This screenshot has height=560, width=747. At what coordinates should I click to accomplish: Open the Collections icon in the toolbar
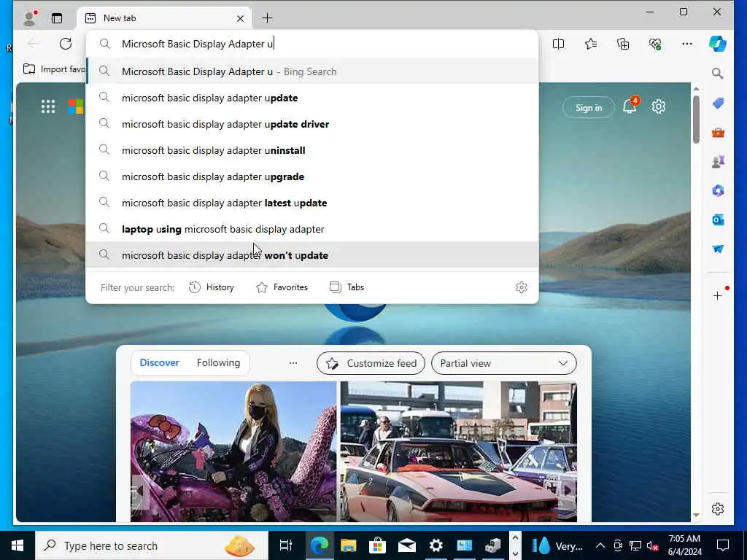tap(623, 44)
